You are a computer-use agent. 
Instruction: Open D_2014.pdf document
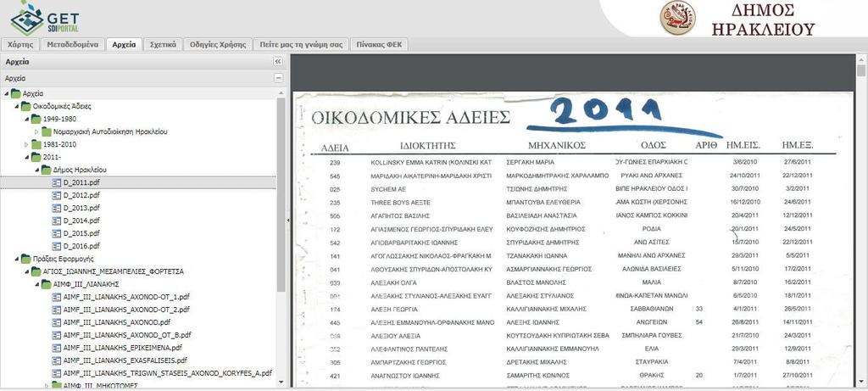coord(81,221)
